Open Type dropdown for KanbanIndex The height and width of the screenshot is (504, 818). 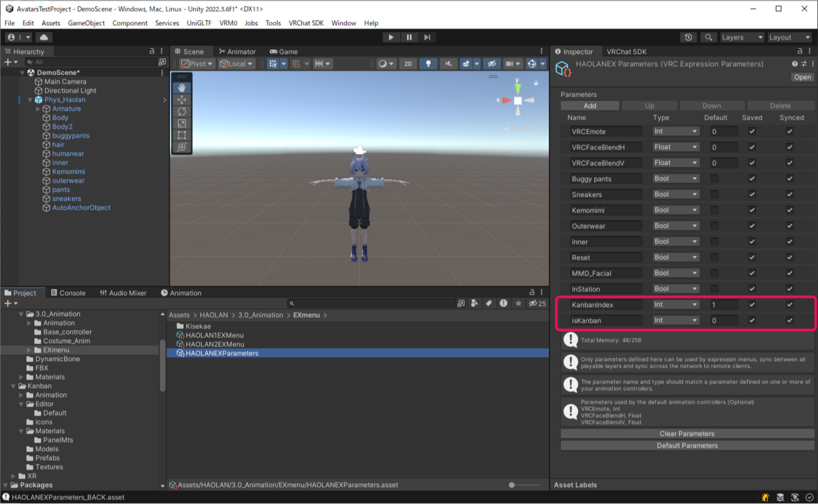tap(676, 304)
